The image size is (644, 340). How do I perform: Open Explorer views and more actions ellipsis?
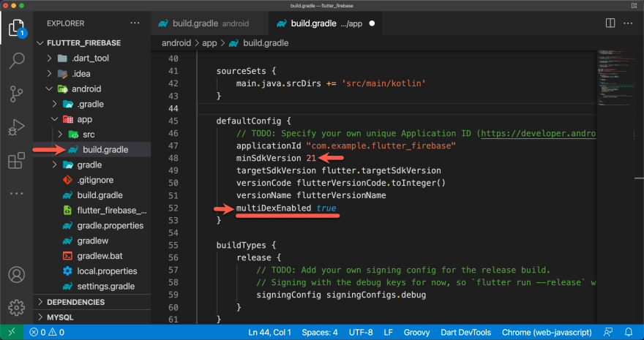point(135,23)
